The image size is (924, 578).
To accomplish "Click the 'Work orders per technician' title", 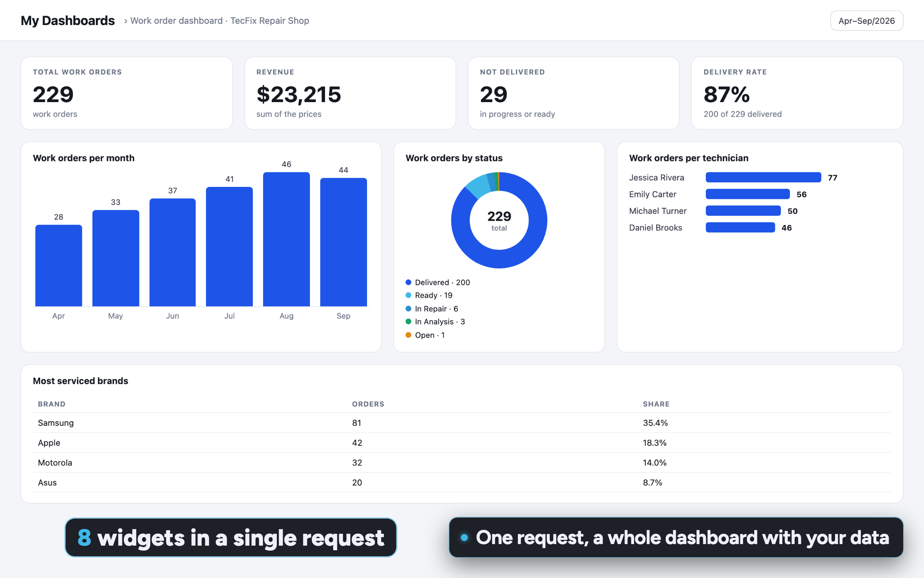I will pyautogui.click(x=688, y=158).
